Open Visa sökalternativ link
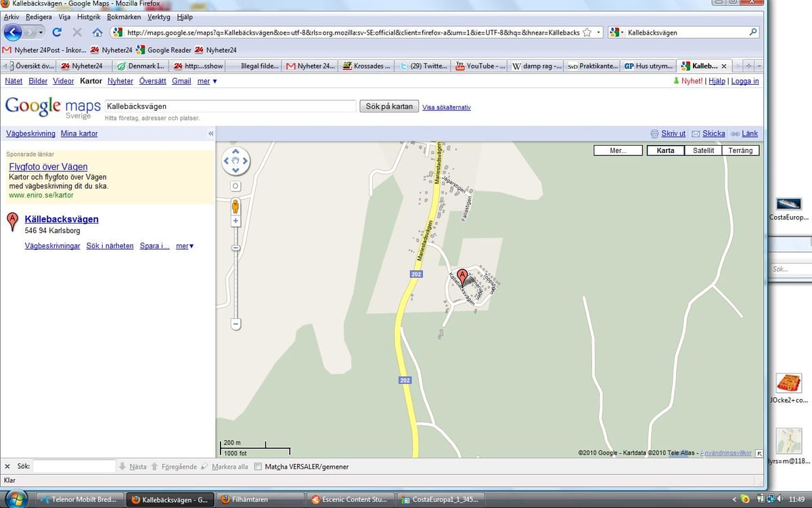The height and width of the screenshot is (508, 812). pos(447,107)
